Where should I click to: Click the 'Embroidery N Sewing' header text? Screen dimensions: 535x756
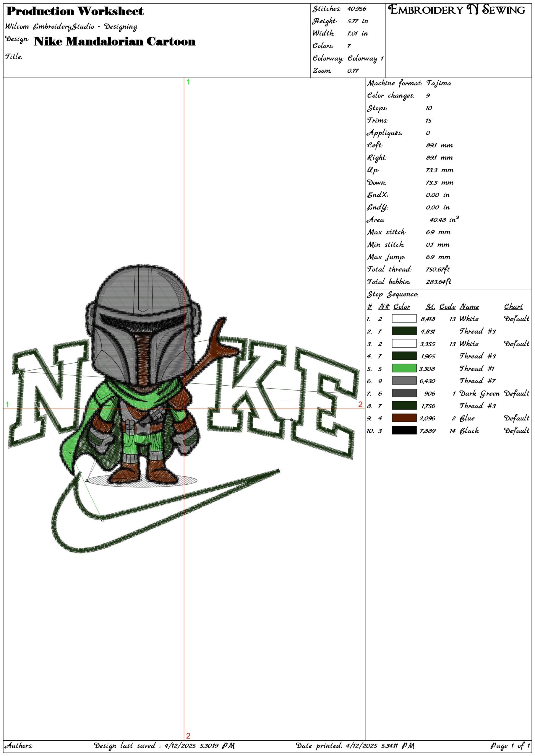[x=456, y=10]
